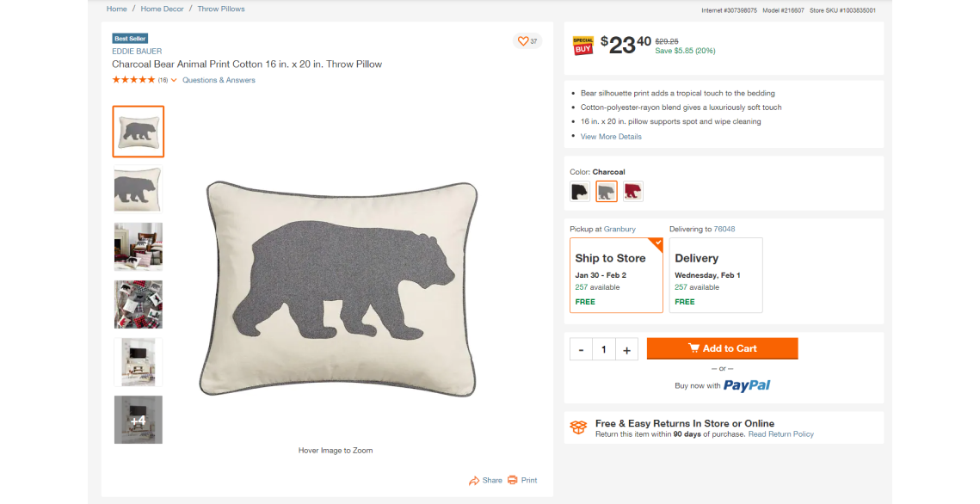The image size is (980, 504).
Task: Show the +4 more images thumbnail
Action: 139,420
